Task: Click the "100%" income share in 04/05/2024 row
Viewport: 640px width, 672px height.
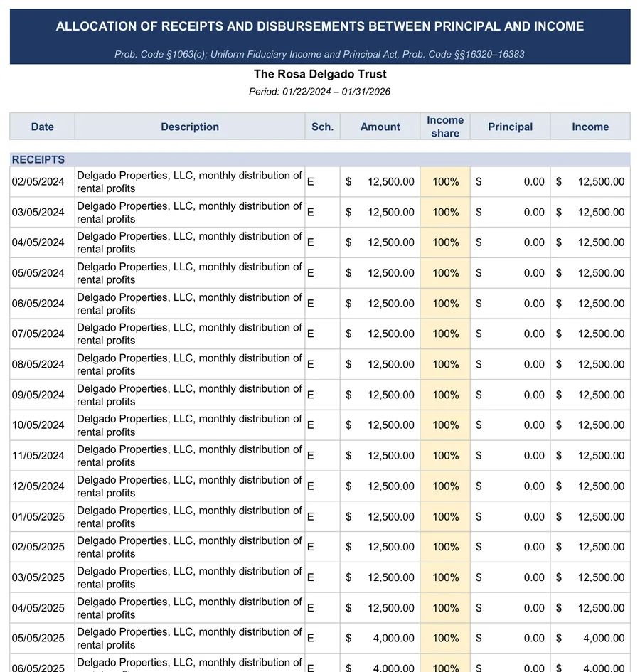Action: (x=445, y=242)
